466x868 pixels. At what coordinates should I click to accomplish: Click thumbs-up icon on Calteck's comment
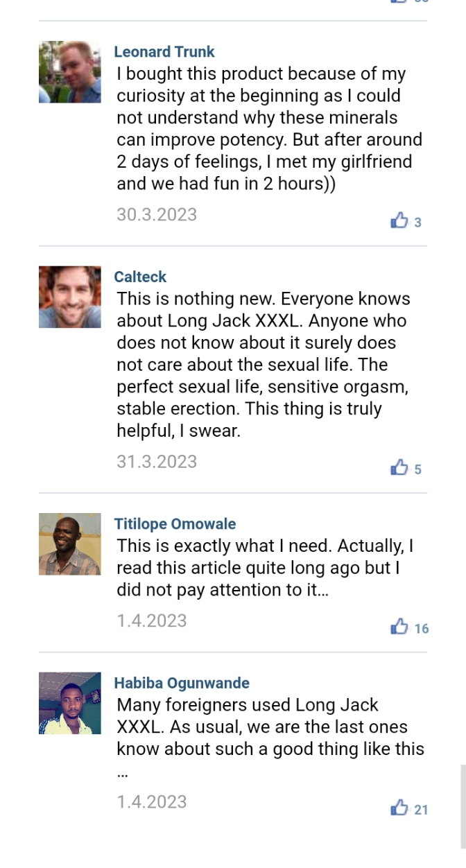[x=399, y=468]
